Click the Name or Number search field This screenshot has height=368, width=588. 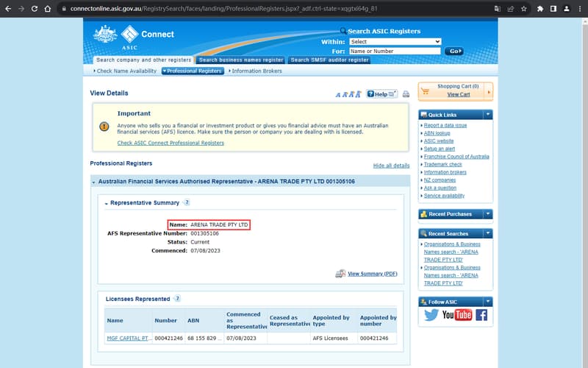395,51
